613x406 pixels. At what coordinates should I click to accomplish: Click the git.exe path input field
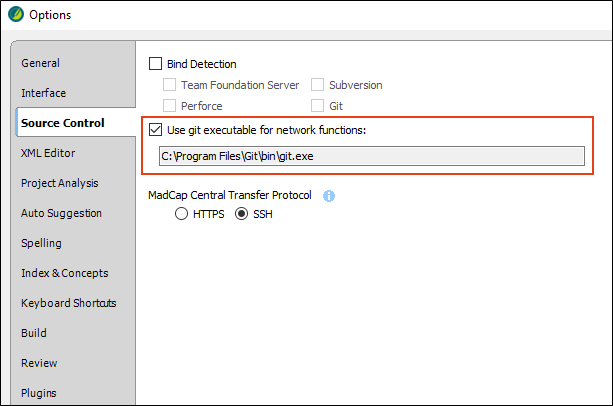tap(372, 156)
